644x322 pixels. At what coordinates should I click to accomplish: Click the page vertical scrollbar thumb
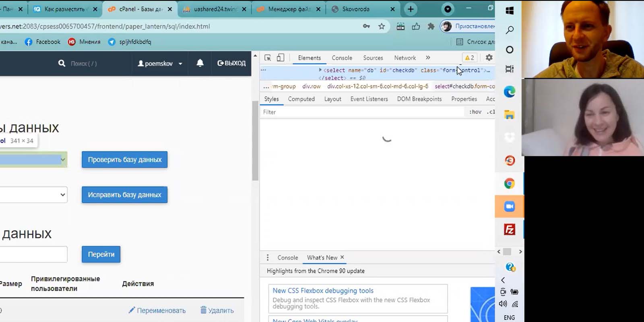click(x=255, y=141)
